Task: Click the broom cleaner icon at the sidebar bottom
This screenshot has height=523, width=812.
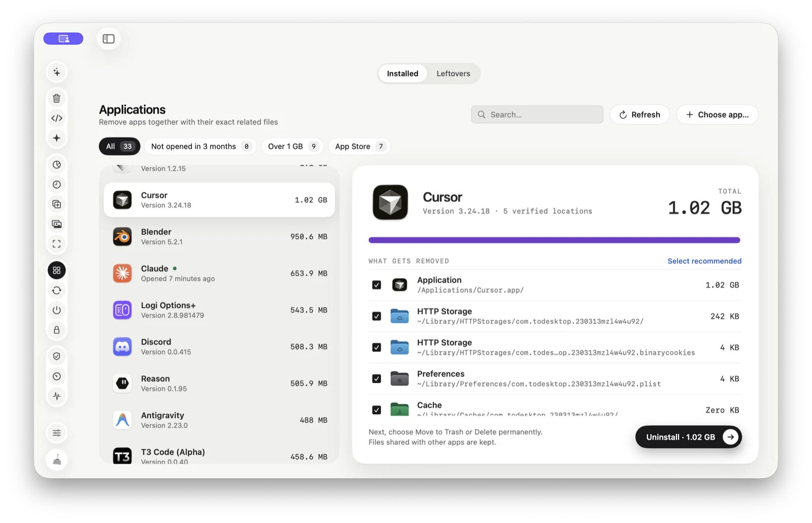Action: (x=57, y=460)
